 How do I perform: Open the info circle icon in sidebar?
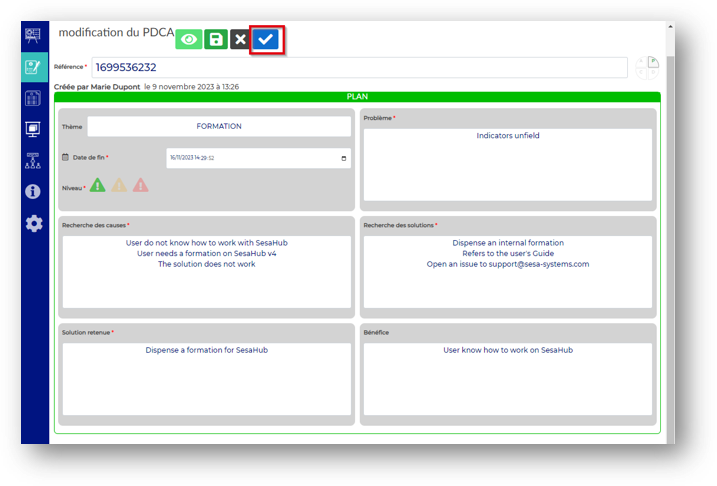[x=33, y=191]
